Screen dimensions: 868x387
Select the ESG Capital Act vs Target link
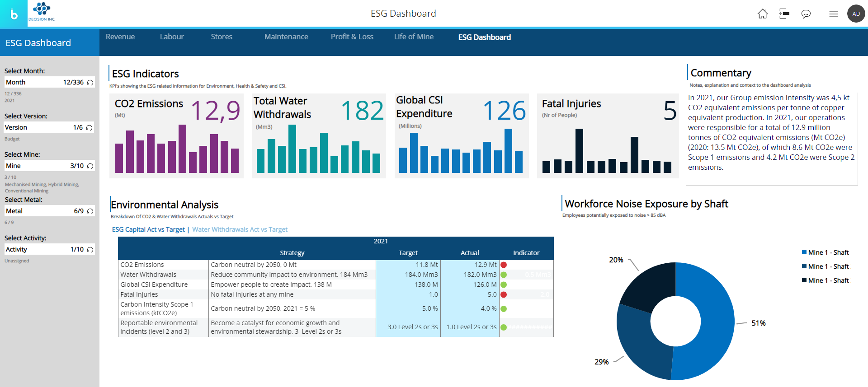[148, 229]
